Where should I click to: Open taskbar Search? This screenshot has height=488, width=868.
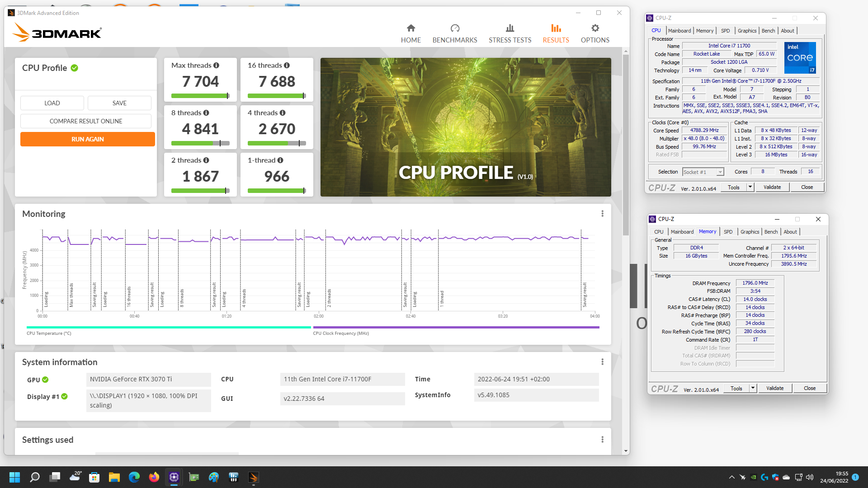coord(34,477)
